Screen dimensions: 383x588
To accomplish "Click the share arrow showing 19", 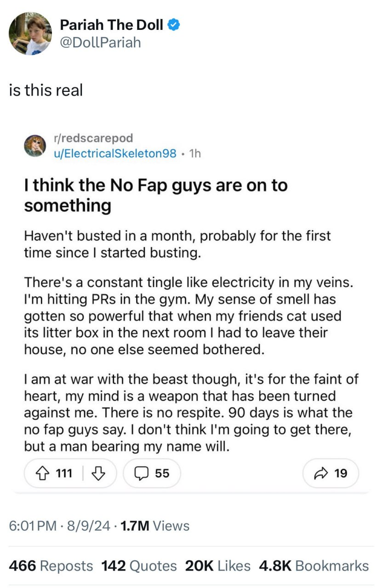I will coord(331,473).
